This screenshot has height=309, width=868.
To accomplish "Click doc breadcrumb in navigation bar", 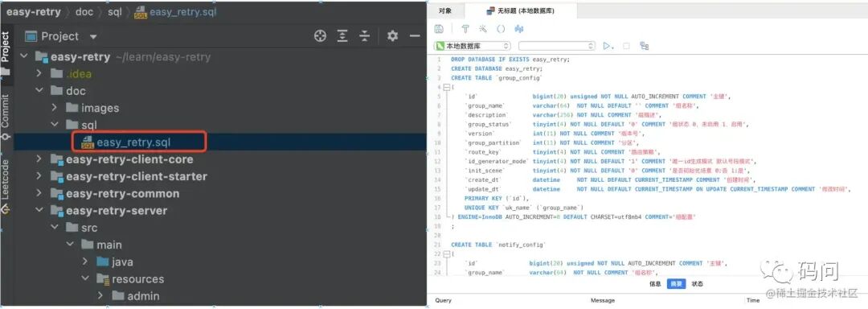I will pos(84,11).
